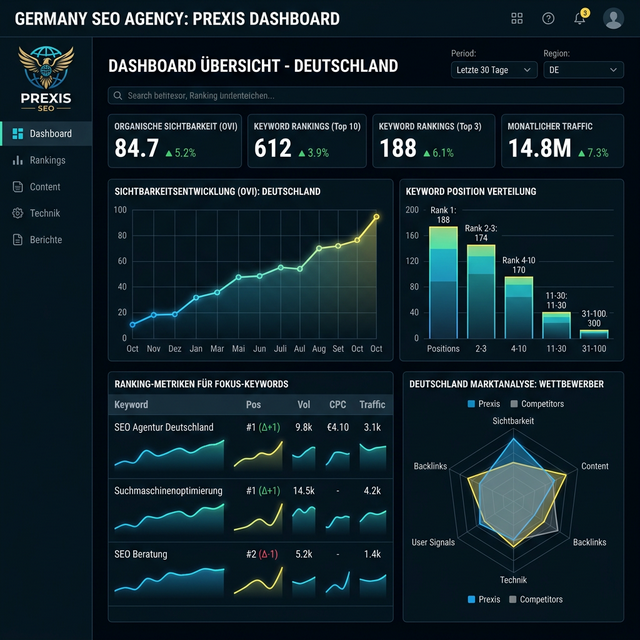Go to Rankings in the sidebar
This screenshot has width=640, height=640.
(x=46, y=160)
